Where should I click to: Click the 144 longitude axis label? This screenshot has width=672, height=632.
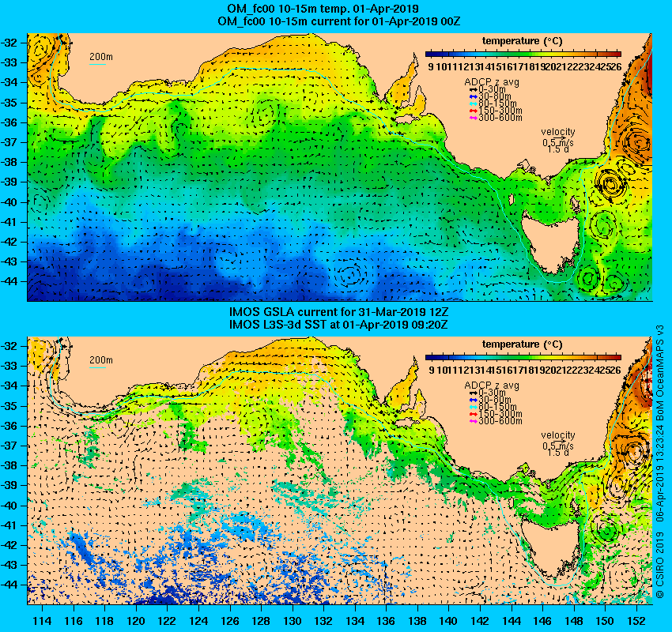pos(512,621)
